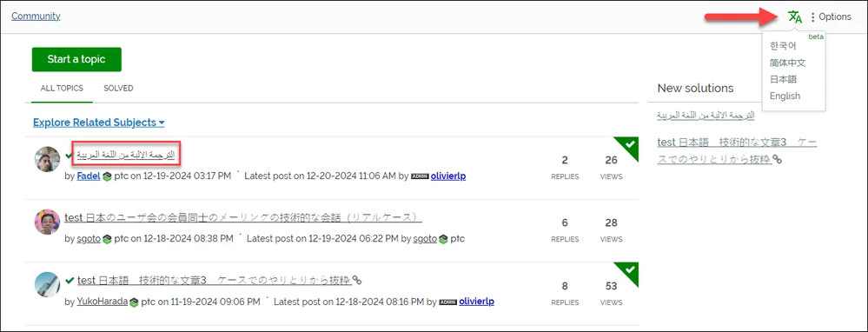Click the Start a topic button
The image size is (868, 332).
point(76,59)
